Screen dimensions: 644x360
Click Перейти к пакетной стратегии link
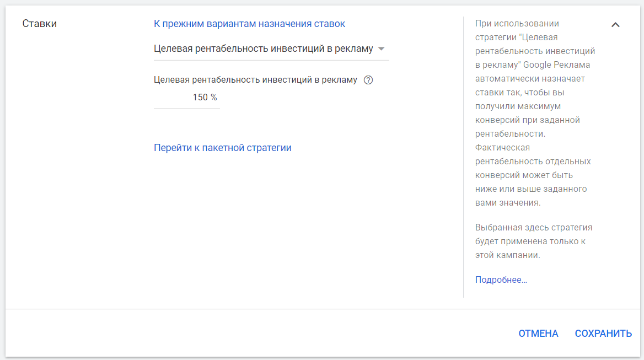tap(222, 148)
